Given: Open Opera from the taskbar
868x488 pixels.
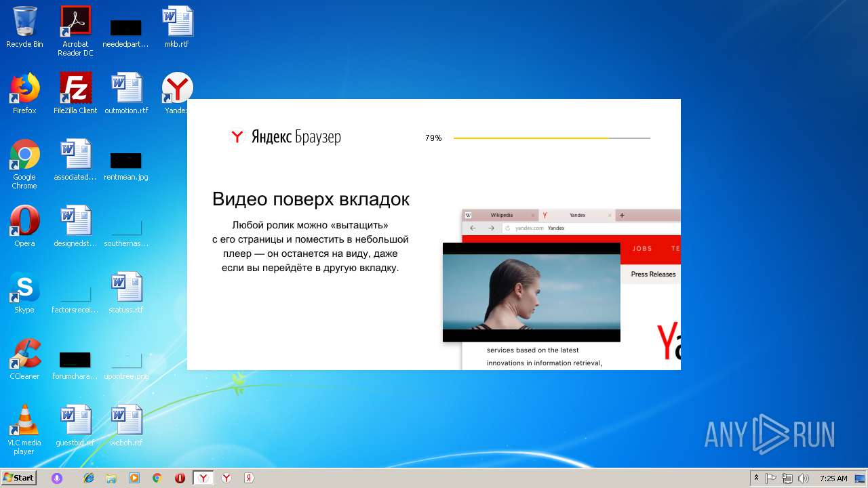Looking at the screenshot, I should click(180, 478).
